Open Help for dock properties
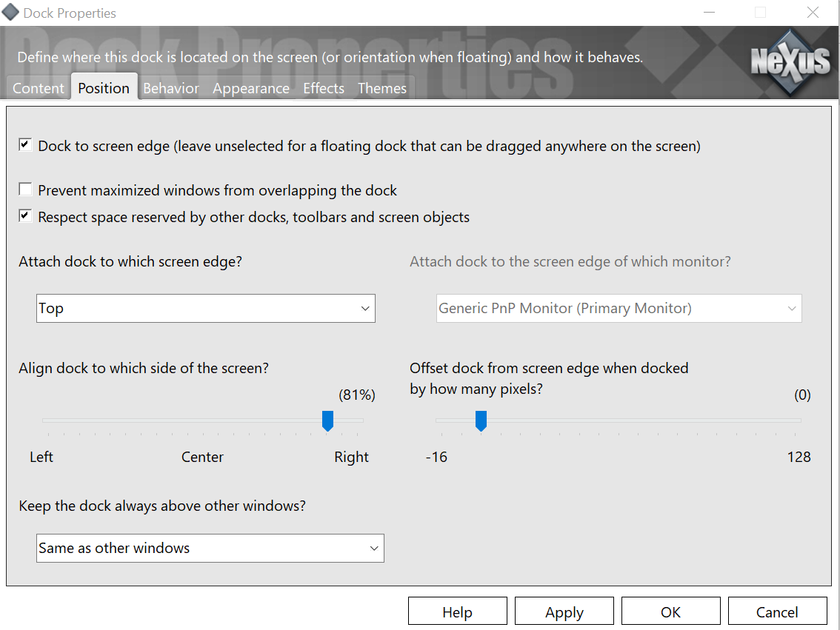 (x=457, y=612)
